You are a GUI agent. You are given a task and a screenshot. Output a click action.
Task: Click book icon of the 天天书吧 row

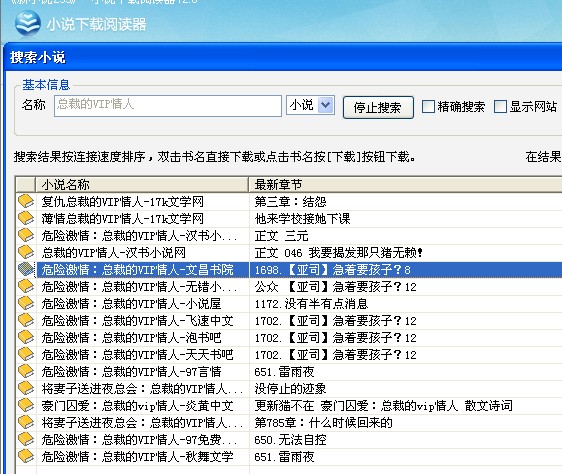(26, 354)
